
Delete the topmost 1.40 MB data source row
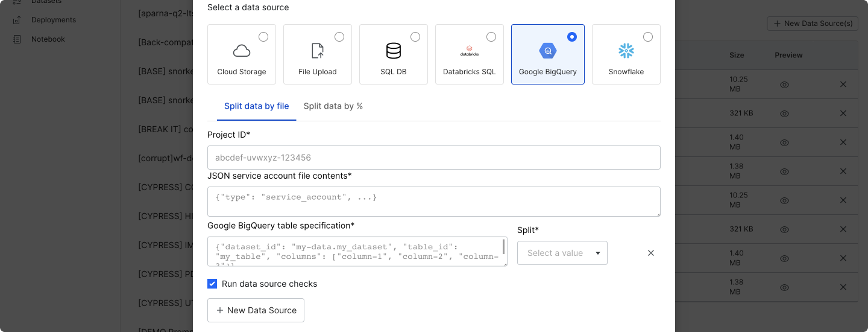(x=843, y=142)
